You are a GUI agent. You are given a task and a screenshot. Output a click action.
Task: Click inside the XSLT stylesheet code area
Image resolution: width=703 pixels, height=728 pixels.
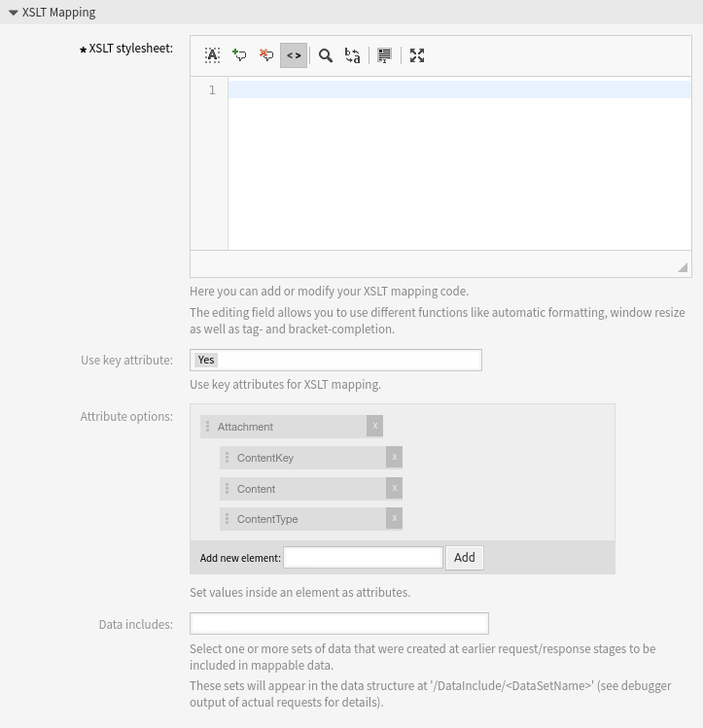pos(459,163)
